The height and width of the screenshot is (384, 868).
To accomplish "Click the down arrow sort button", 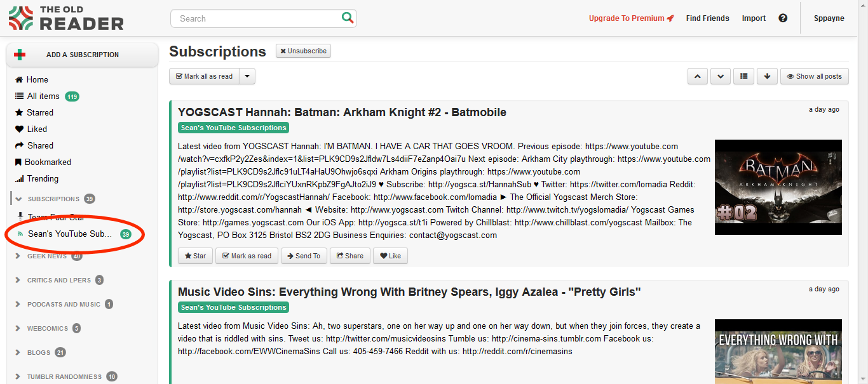I will pyautogui.click(x=767, y=76).
